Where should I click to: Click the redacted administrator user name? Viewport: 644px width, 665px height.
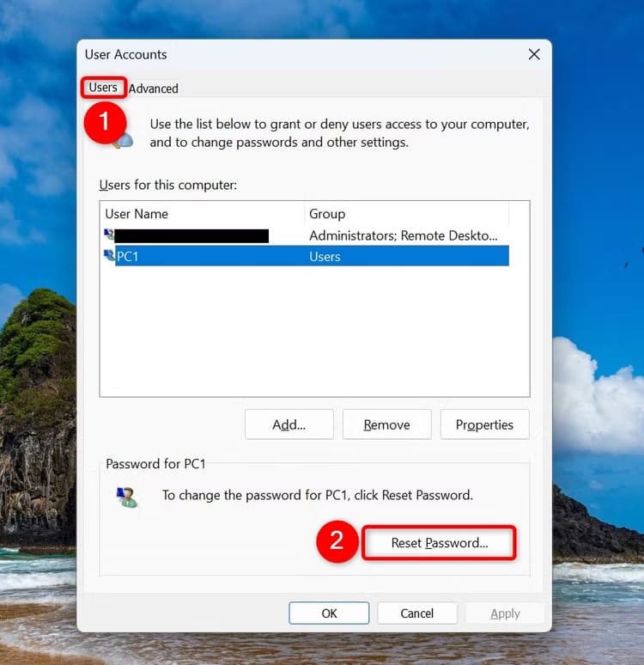pyautogui.click(x=191, y=235)
